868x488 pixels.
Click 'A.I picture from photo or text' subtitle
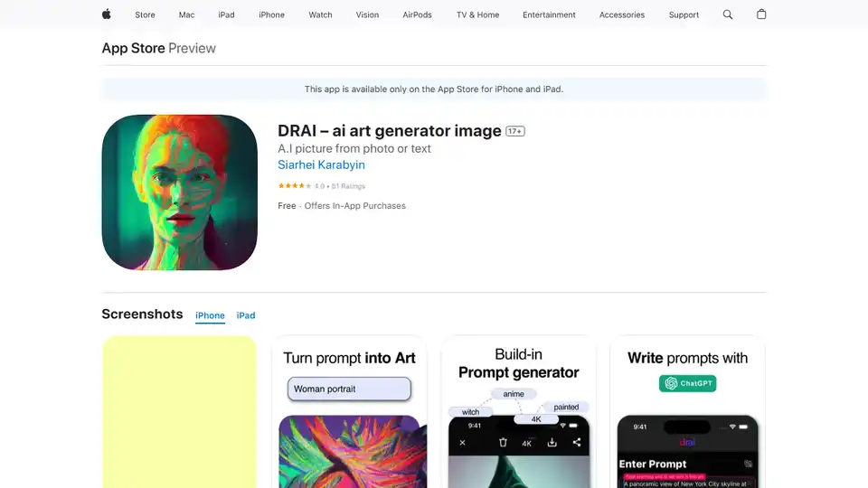coord(354,148)
